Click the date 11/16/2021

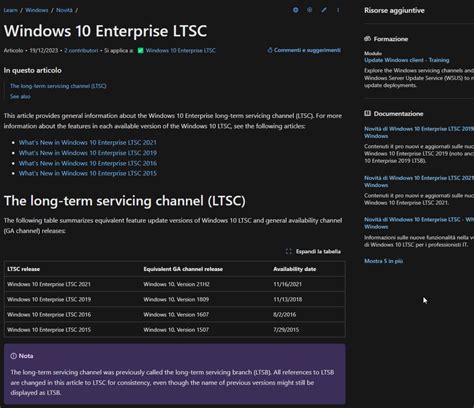(287, 284)
